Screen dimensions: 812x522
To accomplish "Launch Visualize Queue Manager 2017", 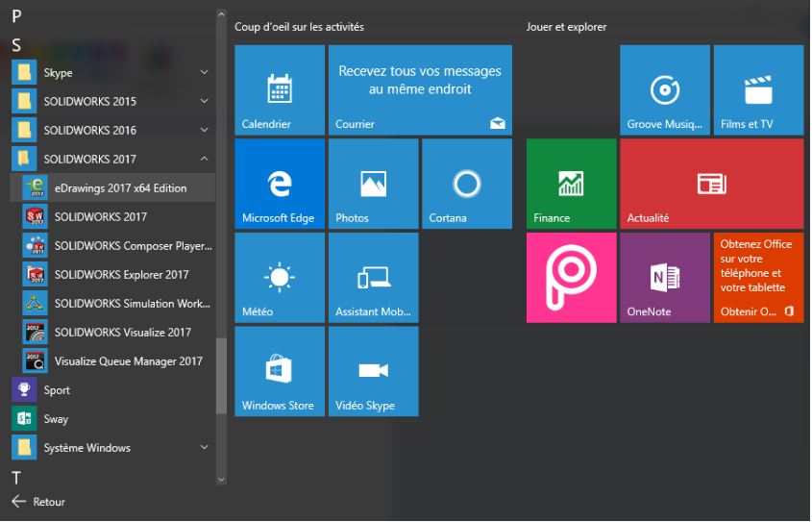I will (112, 361).
